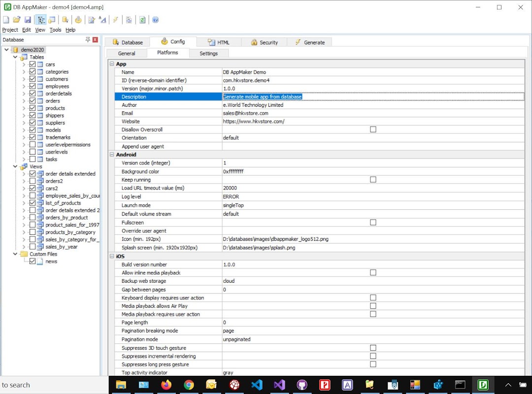This screenshot has width=532, height=394.
Task: Click the Background color value 0xffffffff
Action: click(x=233, y=171)
